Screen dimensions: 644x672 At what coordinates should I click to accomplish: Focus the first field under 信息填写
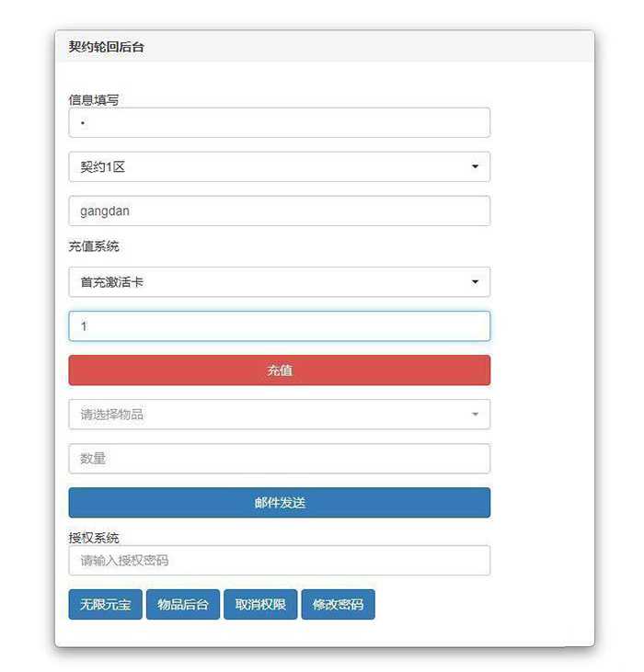[279, 123]
